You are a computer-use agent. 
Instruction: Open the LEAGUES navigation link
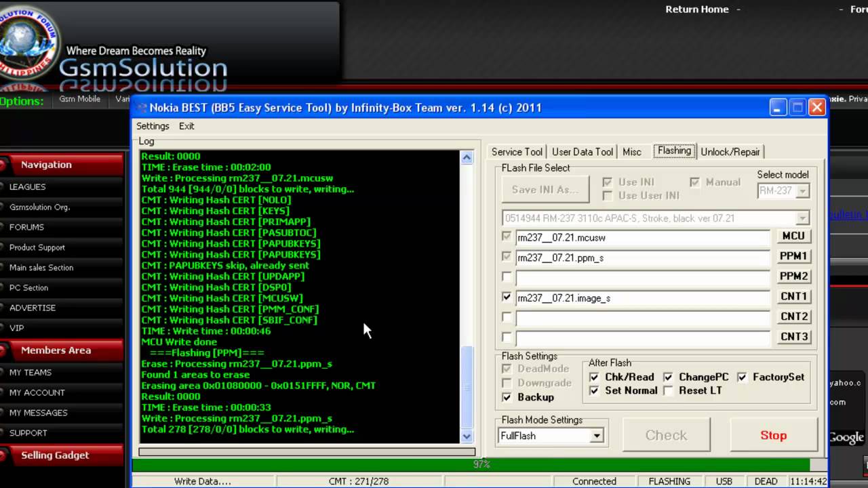[x=28, y=187]
